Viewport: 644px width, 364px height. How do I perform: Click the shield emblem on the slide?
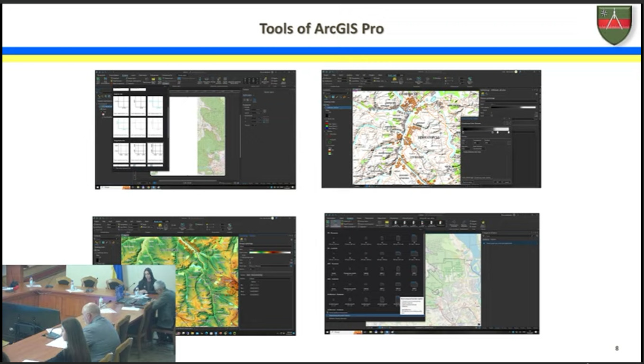pos(614,25)
